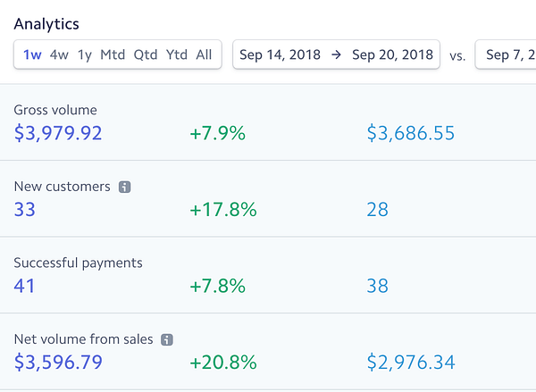Select the 4w time range
536x392 pixels.
pyautogui.click(x=59, y=54)
